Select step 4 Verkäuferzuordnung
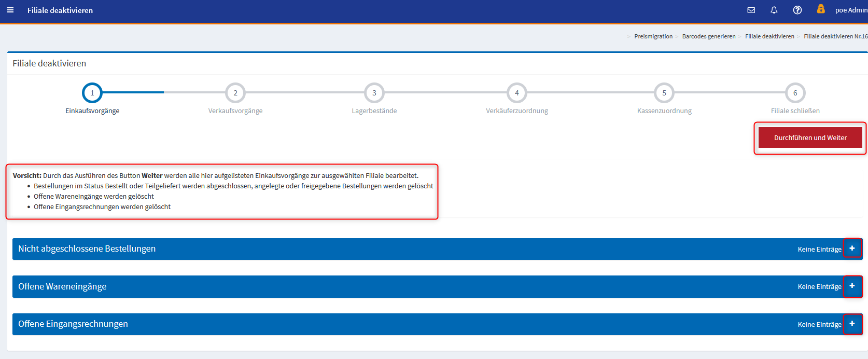Image resolution: width=868 pixels, height=359 pixels. [x=516, y=93]
